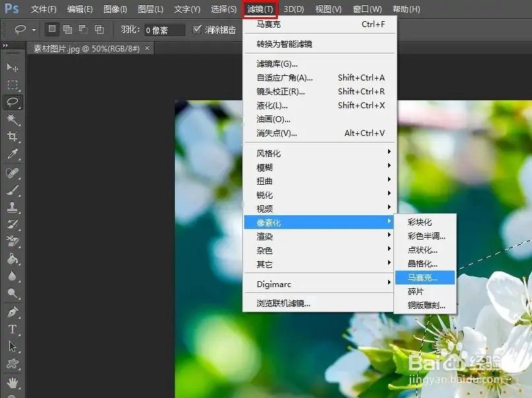Choose Add to Selection mode icon
Screen dimensions: 532x398
click(68, 30)
